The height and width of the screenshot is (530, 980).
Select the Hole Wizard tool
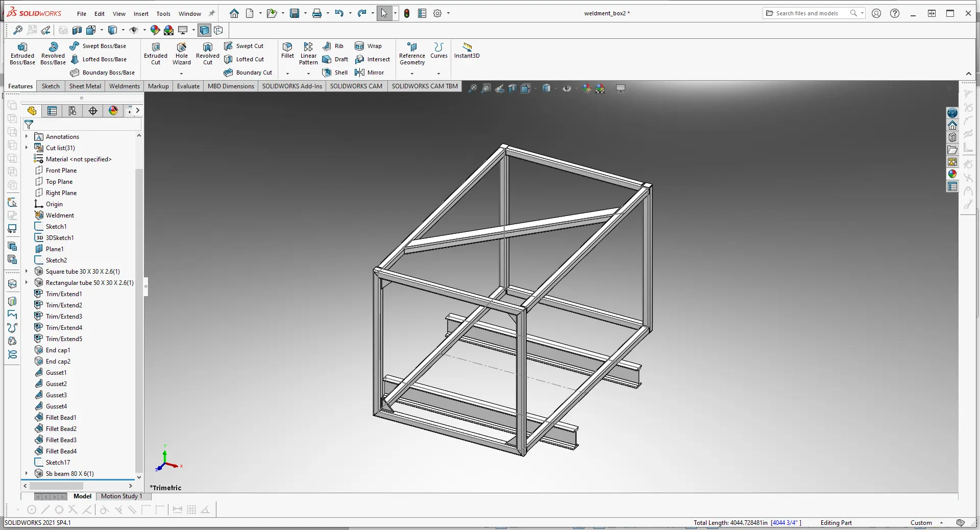181,54
